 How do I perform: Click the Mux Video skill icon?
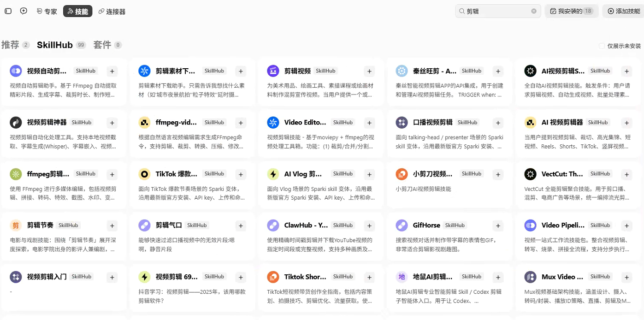pos(530,277)
